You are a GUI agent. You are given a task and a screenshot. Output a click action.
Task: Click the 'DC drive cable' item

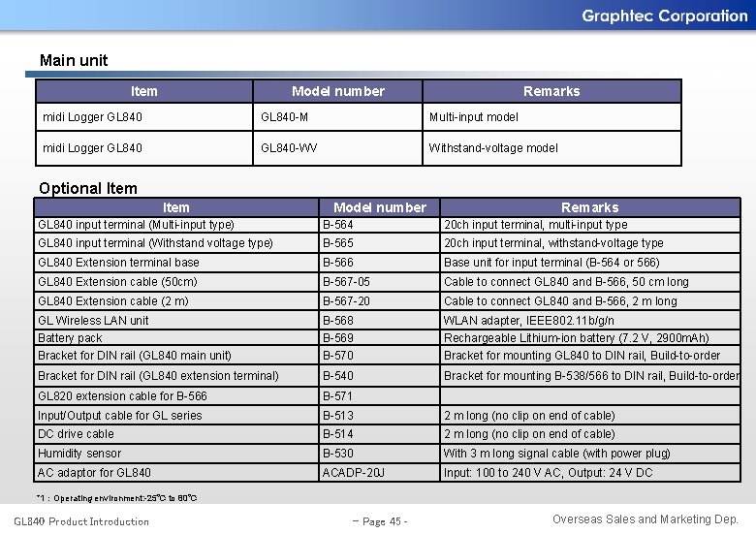tap(76, 434)
